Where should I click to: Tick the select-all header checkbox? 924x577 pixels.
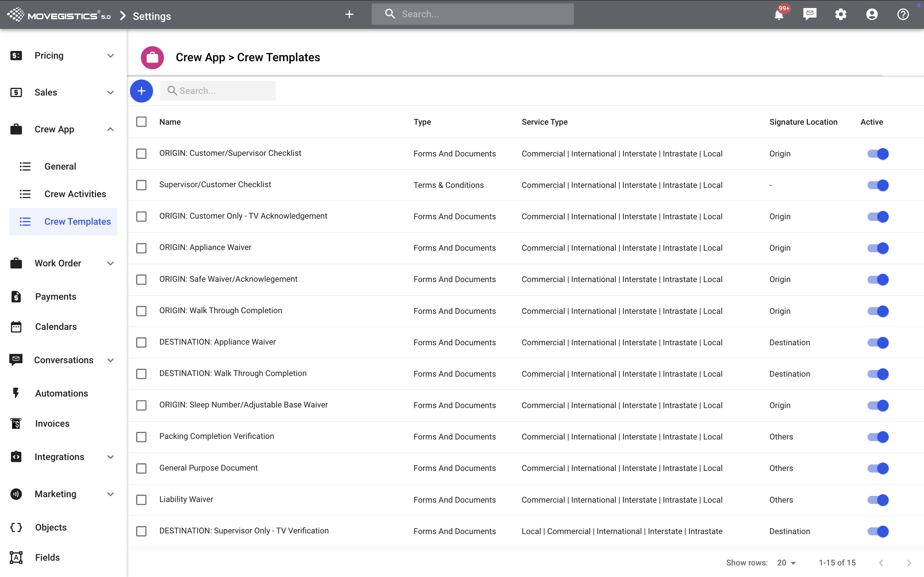pos(141,122)
